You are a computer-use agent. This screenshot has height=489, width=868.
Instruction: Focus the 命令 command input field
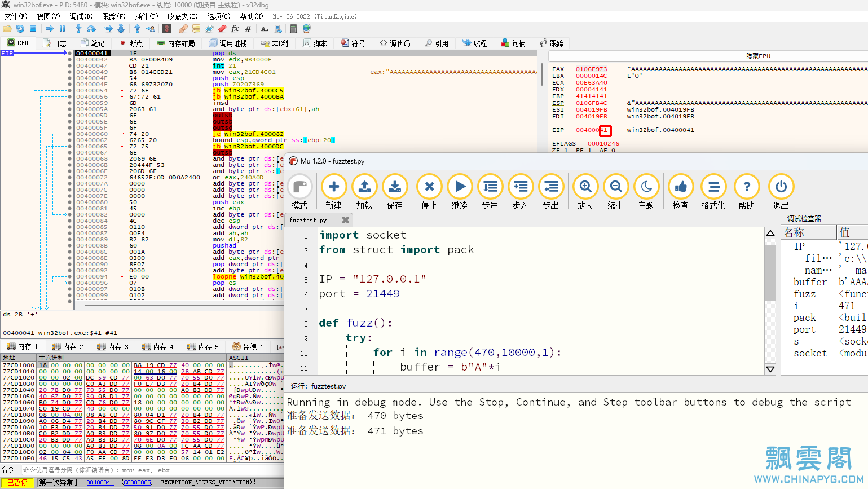pos(152,470)
